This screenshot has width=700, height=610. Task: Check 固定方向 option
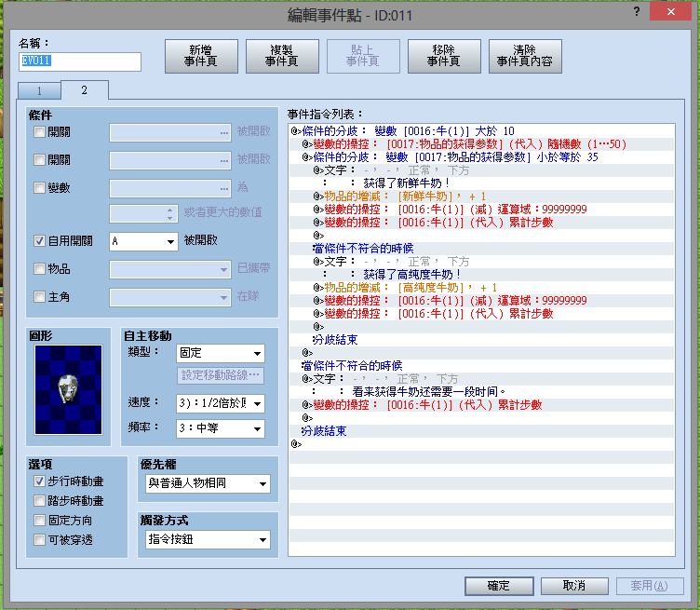click(x=39, y=521)
